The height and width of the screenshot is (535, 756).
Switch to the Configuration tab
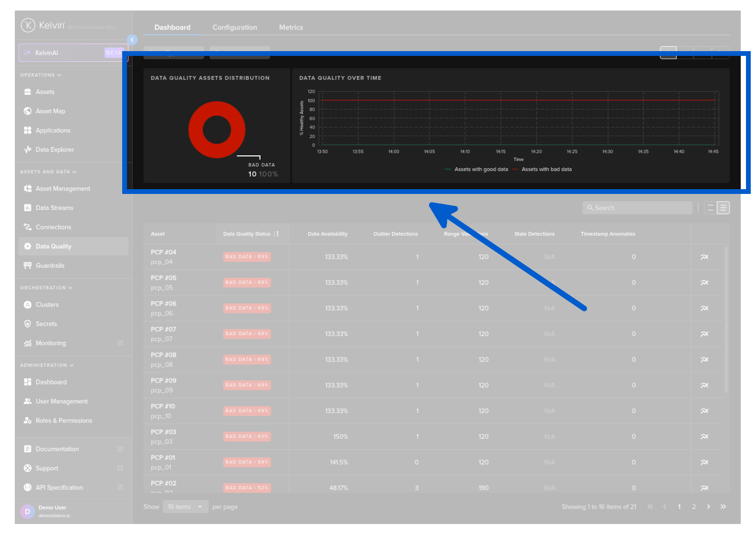click(x=234, y=28)
